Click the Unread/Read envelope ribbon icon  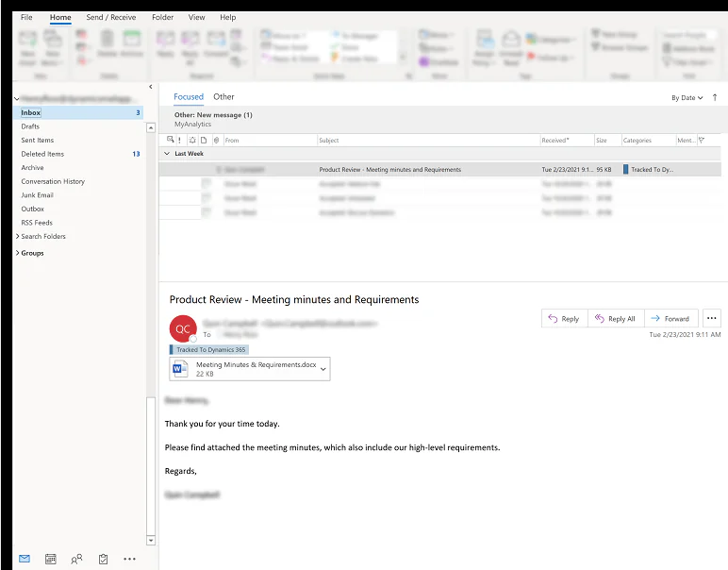(511, 39)
